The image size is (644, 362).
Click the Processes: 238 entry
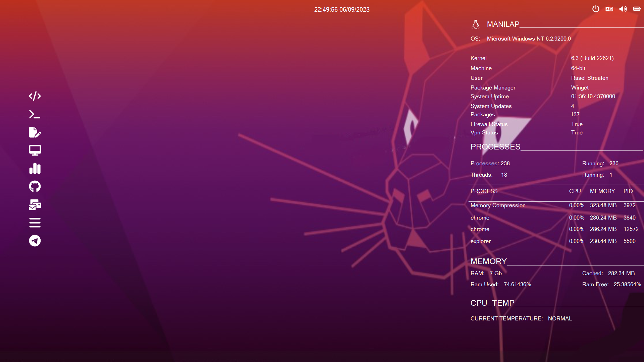coord(490,164)
